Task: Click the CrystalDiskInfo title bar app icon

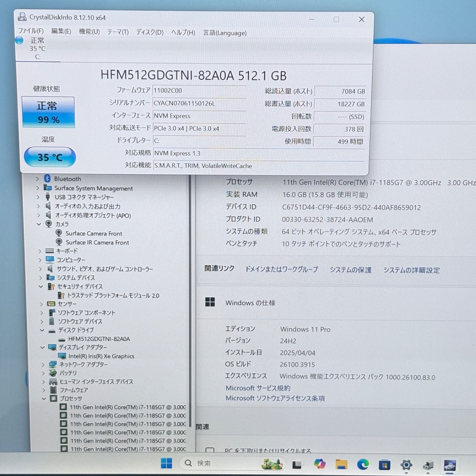Action: pos(22,17)
